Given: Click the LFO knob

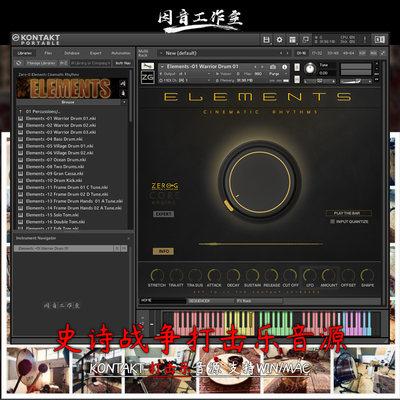Looking at the screenshot, I should click(310, 275).
